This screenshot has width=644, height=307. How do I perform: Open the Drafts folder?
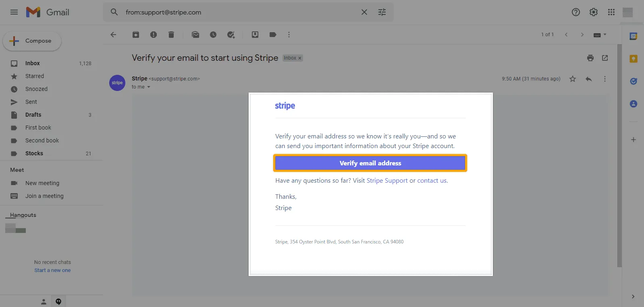point(33,115)
